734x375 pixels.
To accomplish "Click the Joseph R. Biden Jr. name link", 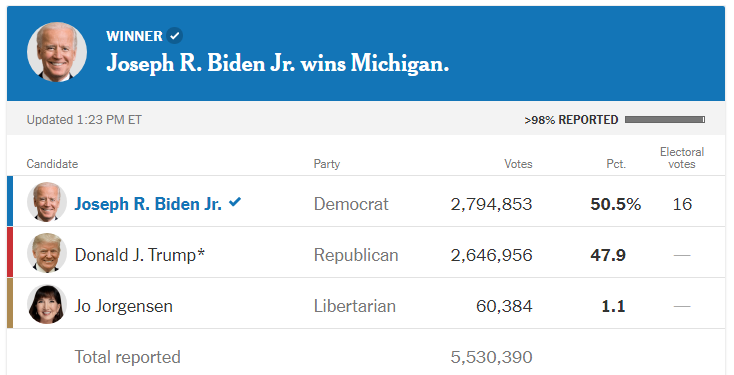I will coord(148,204).
